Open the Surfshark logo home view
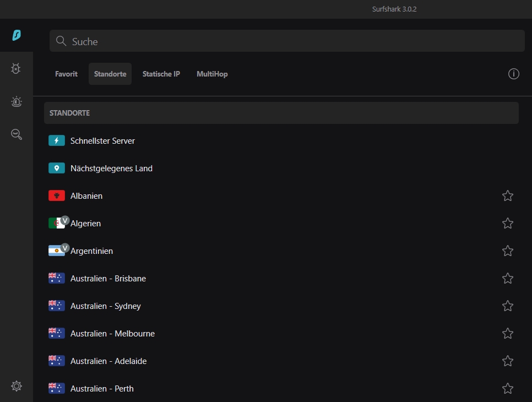Viewport: 532px width, 402px height. pos(17,35)
